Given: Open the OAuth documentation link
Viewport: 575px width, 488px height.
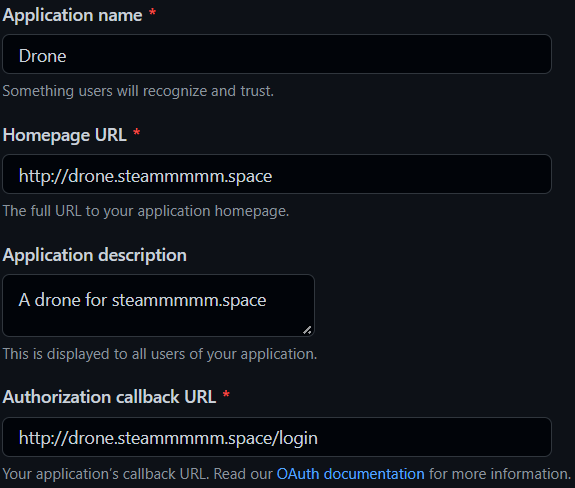Looking at the screenshot, I should [350, 474].
